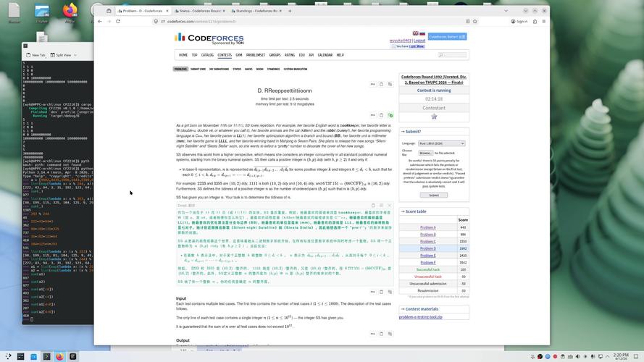Open the MY SUBMISSIONS contest tab

[x=219, y=69]
